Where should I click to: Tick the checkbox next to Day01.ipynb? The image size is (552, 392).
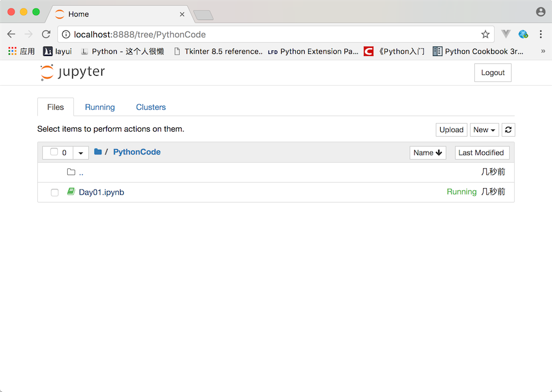(55, 193)
